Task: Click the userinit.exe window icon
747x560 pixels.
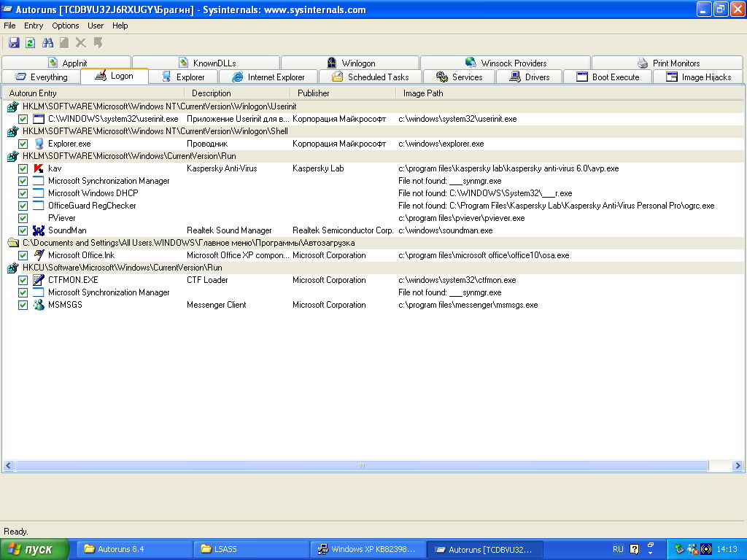Action: [39, 119]
